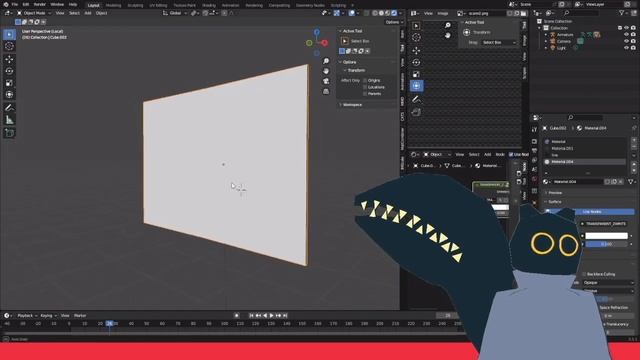Toggle the camera view icon in viewport
640x360 pixels.
click(326, 81)
